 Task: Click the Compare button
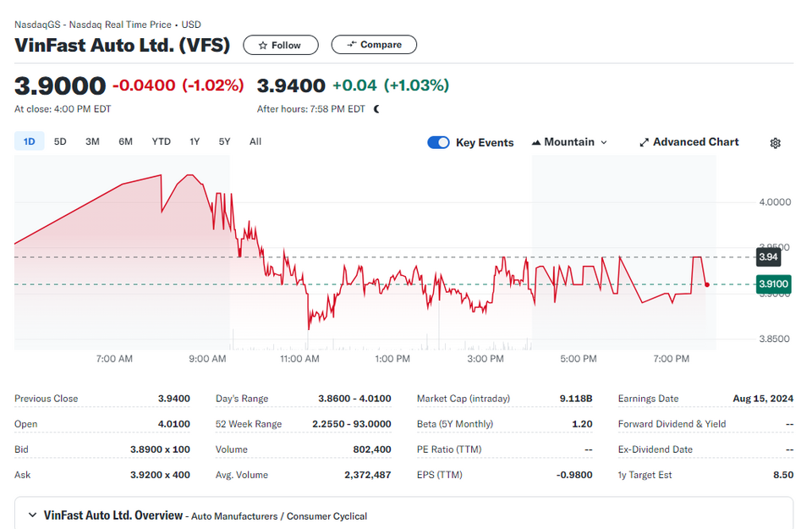374,45
